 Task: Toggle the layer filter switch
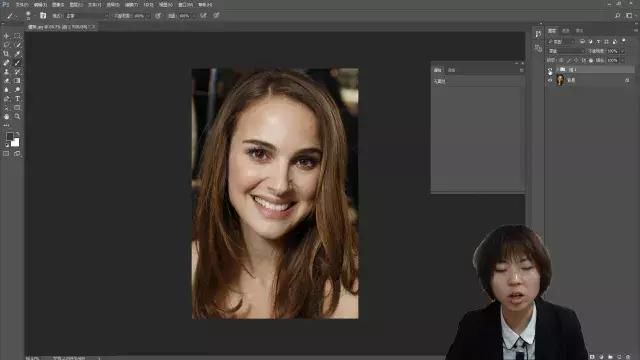pos(623,41)
